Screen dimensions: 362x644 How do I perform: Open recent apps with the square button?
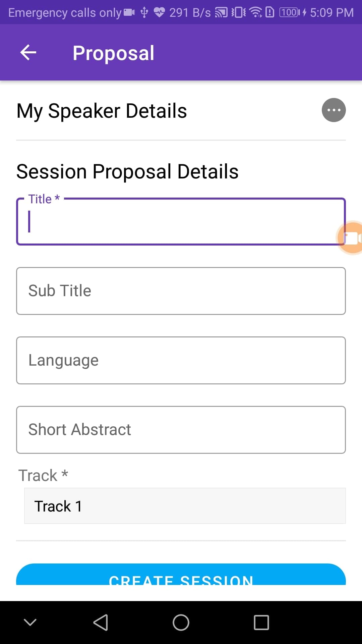pyautogui.click(x=261, y=623)
